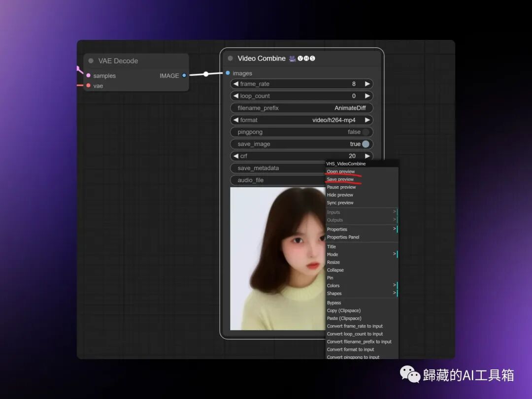
Task: Decrease crf using the left arrow
Action: pos(236,156)
